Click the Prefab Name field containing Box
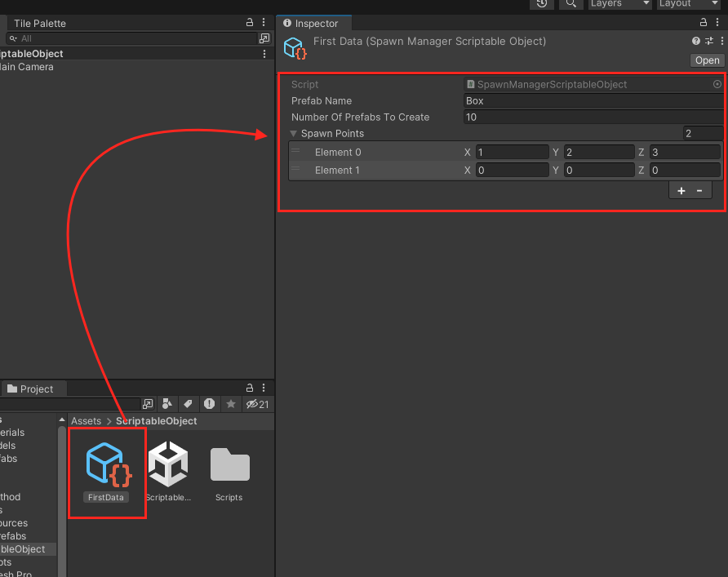This screenshot has width=728, height=577. tap(594, 100)
